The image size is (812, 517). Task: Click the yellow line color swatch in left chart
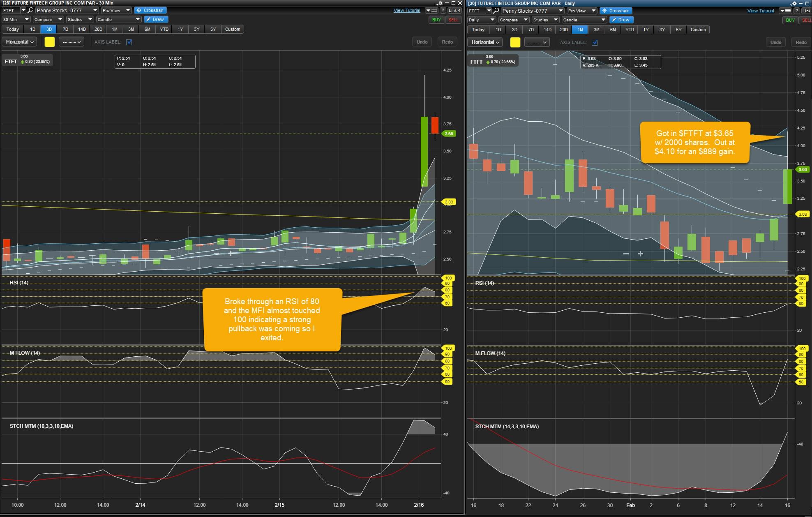49,42
